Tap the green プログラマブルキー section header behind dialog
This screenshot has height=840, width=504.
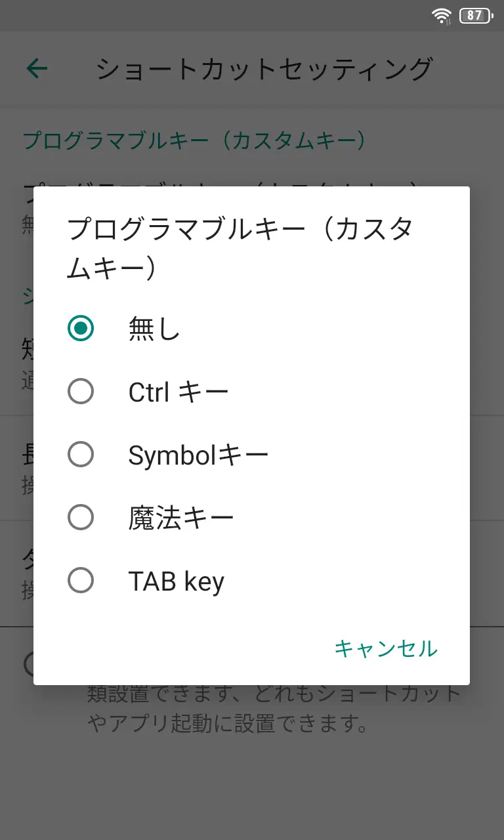194,140
